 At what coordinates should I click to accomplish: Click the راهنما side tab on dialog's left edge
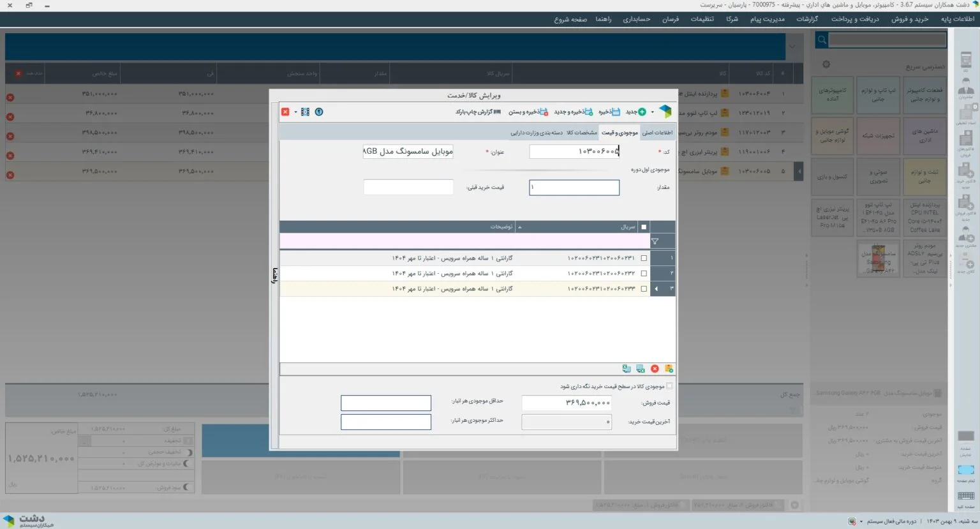click(x=274, y=276)
